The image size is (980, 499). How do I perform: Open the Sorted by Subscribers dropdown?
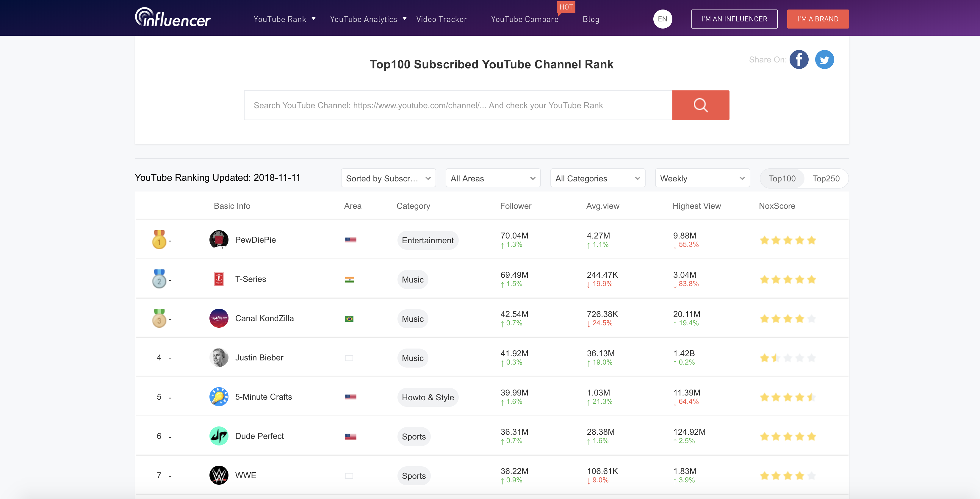pyautogui.click(x=388, y=178)
